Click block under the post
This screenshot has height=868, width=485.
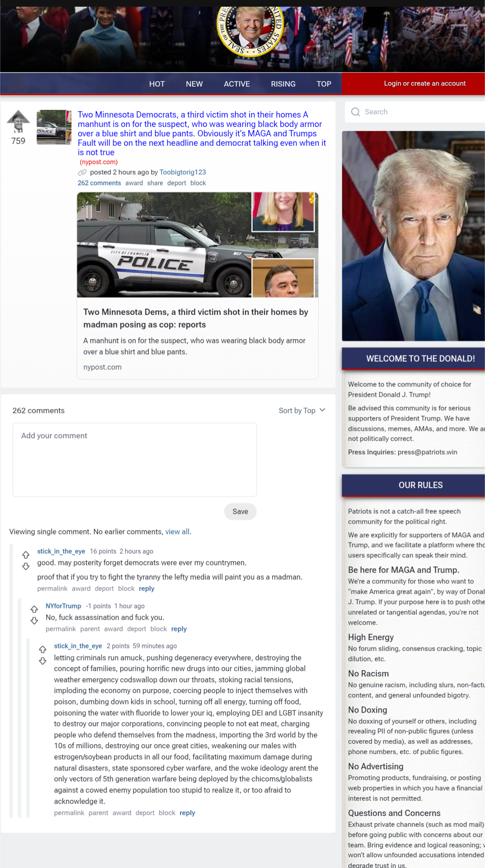coord(198,183)
